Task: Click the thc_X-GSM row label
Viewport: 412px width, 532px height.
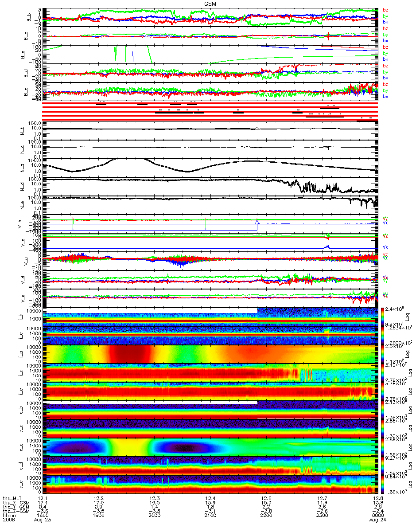Action: [x=16, y=502]
